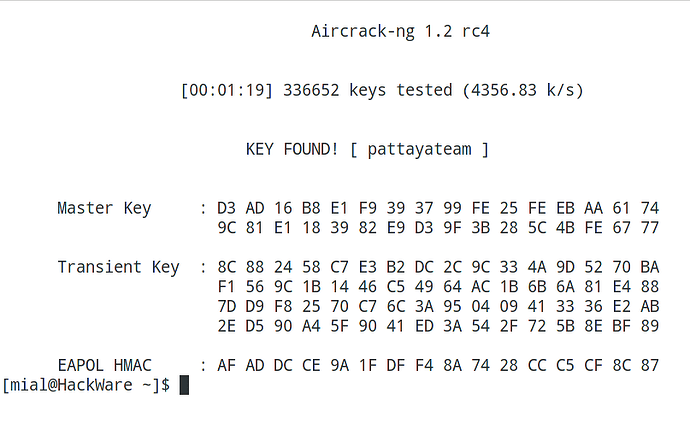
Task: Click the 4356.83 k/s speed value
Action: click(518, 90)
